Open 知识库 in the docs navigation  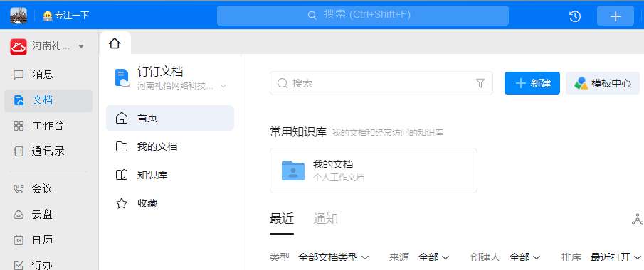point(170,175)
